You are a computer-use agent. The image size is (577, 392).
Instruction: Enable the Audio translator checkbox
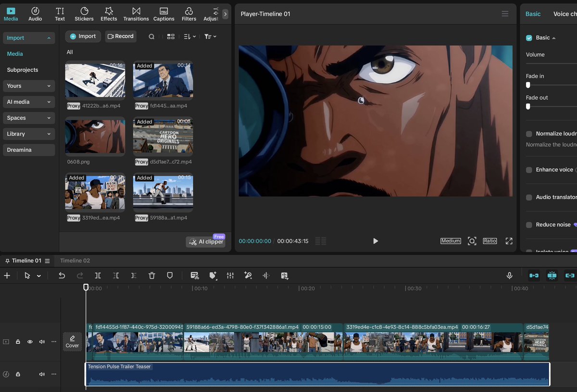529,197
